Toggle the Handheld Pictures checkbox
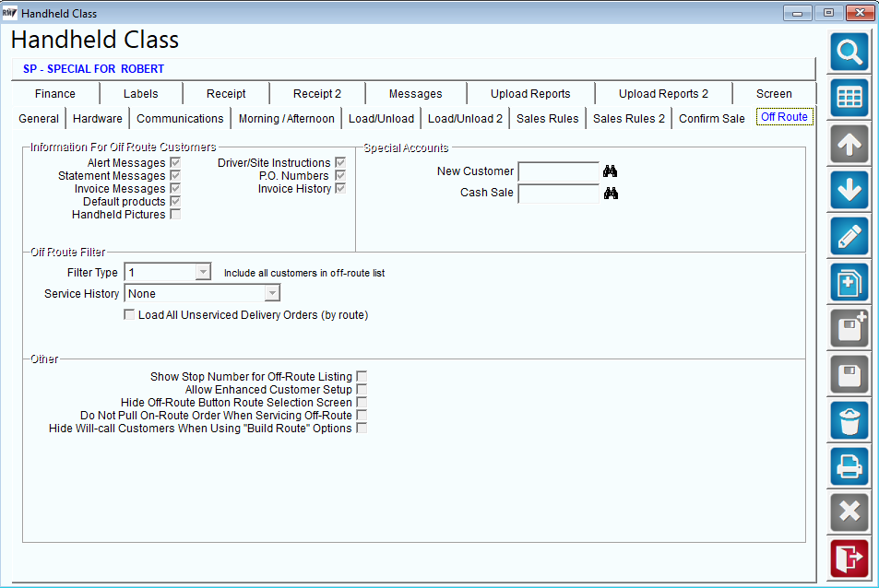 pyautogui.click(x=175, y=215)
